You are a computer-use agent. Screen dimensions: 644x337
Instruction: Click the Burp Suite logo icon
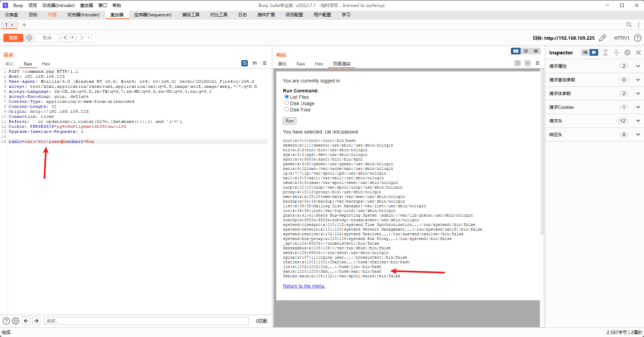tap(5, 5)
